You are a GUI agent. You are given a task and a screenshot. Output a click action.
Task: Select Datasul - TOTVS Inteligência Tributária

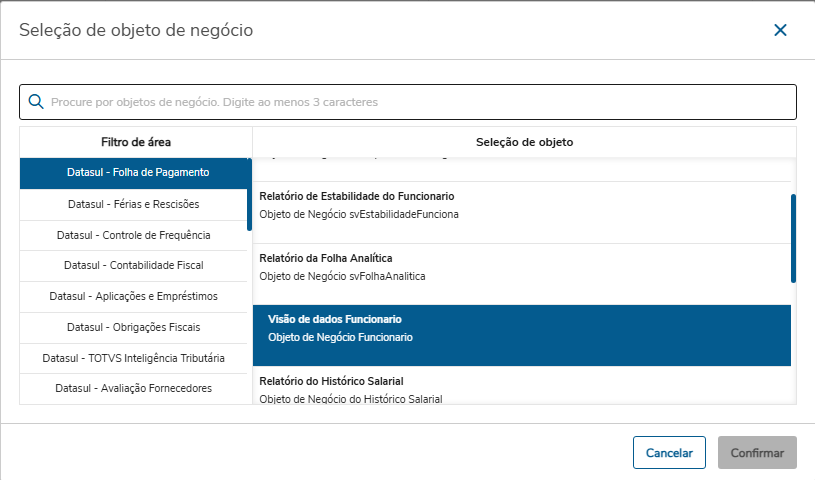(134, 359)
